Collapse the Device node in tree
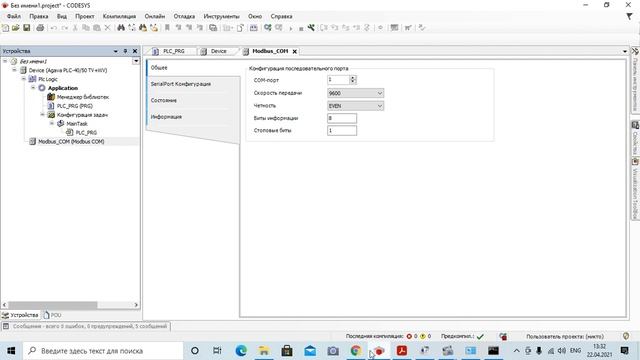The image size is (640, 360). pos(14,70)
